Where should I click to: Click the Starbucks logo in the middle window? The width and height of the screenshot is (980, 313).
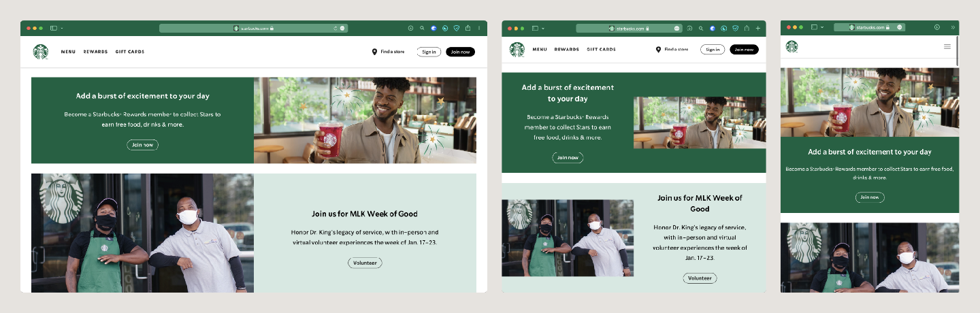[517, 49]
